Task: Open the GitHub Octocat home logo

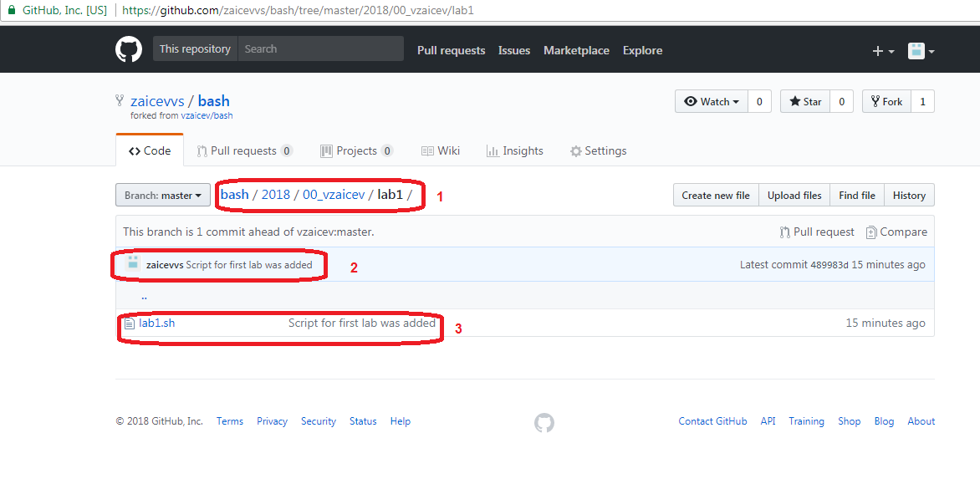Action: (129, 49)
